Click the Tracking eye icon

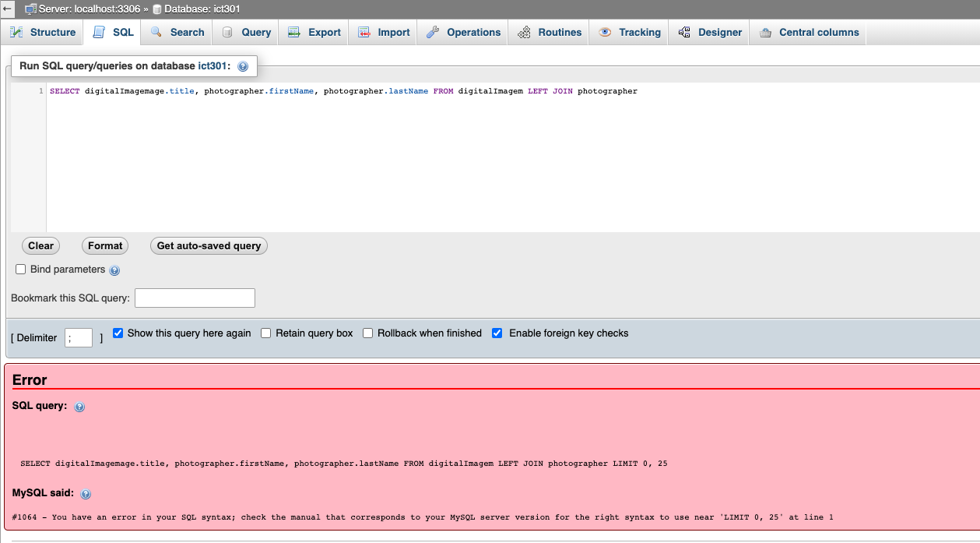tap(605, 32)
